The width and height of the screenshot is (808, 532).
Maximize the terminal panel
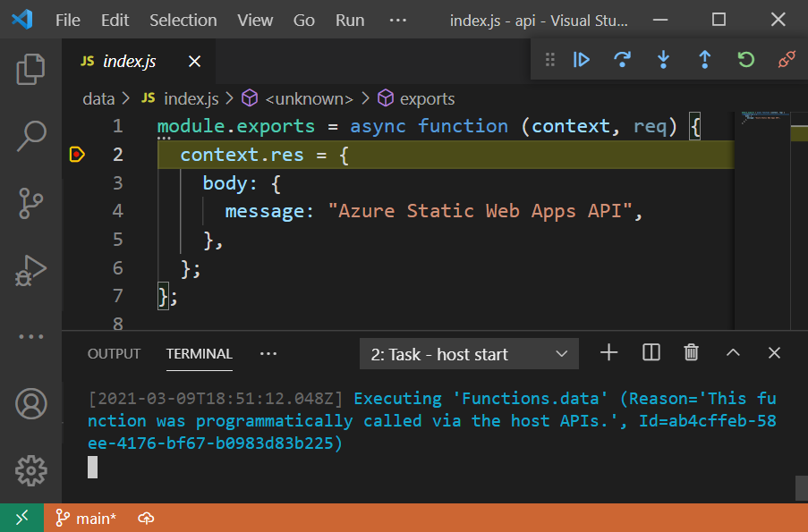(x=732, y=352)
